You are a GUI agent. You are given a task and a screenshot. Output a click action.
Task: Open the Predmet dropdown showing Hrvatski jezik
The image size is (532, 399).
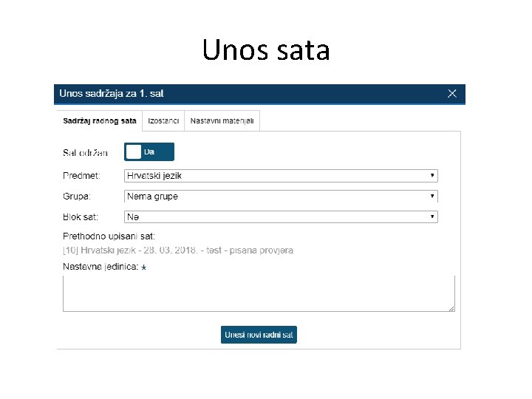point(281,176)
